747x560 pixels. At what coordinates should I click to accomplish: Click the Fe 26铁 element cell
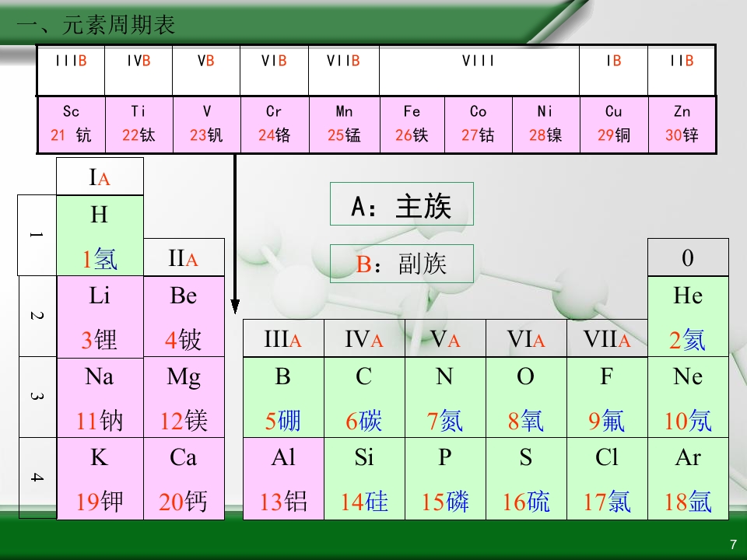412,124
